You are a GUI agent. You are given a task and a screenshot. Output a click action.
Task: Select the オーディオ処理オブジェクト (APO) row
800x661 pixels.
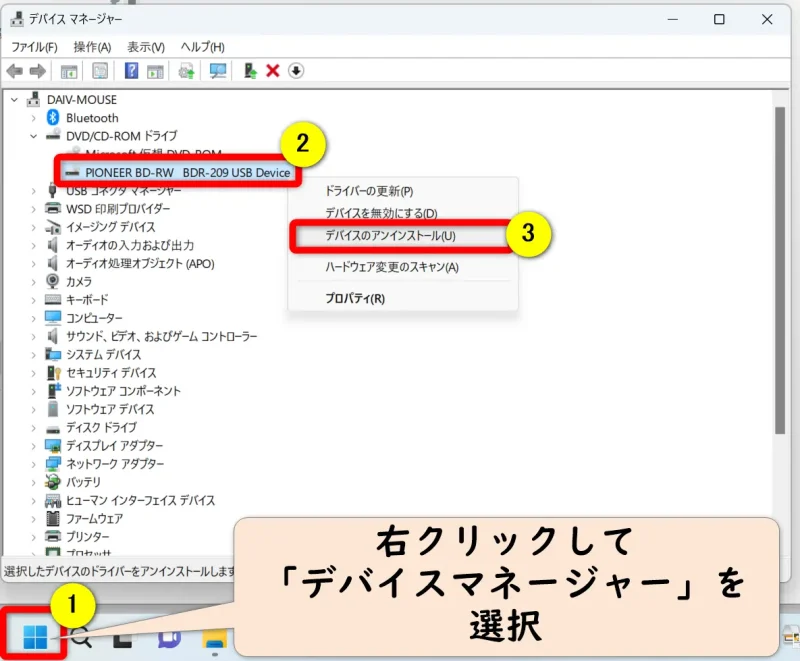coord(140,263)
